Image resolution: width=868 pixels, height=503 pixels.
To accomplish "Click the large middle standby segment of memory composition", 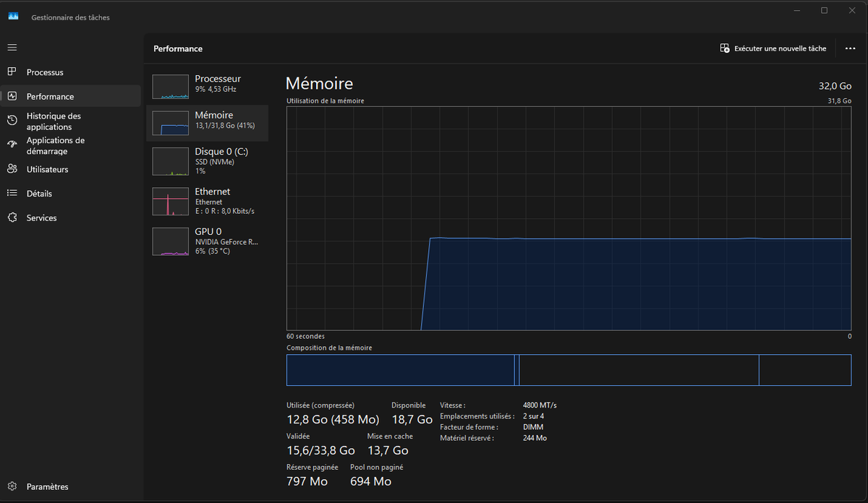I will point(639,370).
